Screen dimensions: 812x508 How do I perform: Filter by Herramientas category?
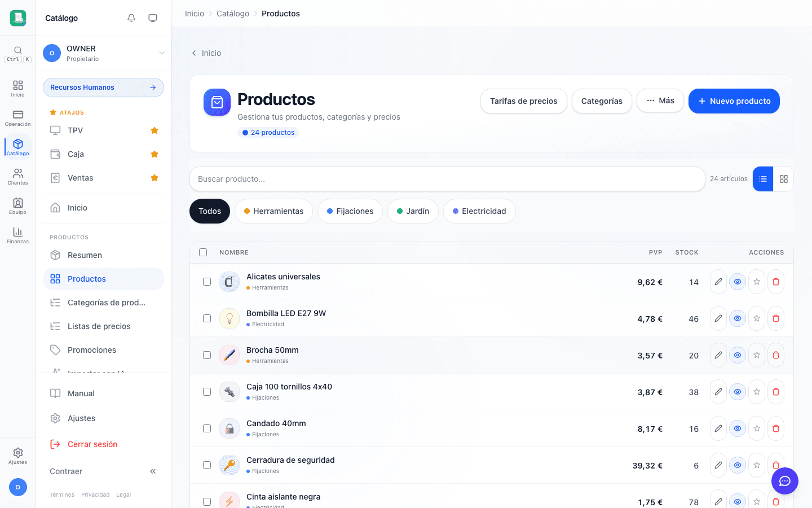(x=273, y=211)
